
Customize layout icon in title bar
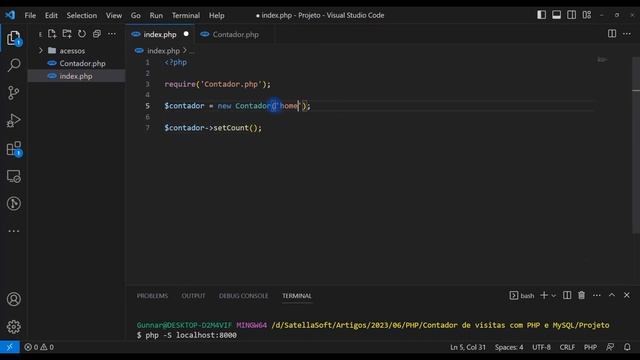point(587,15)
